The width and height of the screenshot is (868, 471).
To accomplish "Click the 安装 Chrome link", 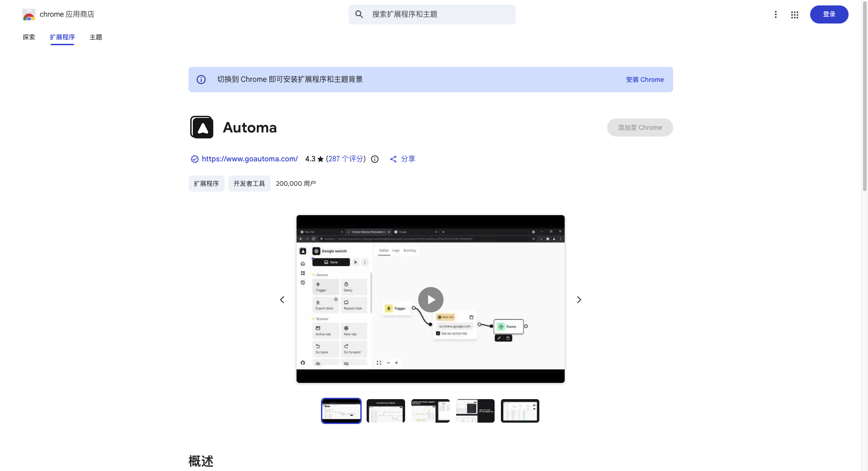I will (x=645, y=80).
